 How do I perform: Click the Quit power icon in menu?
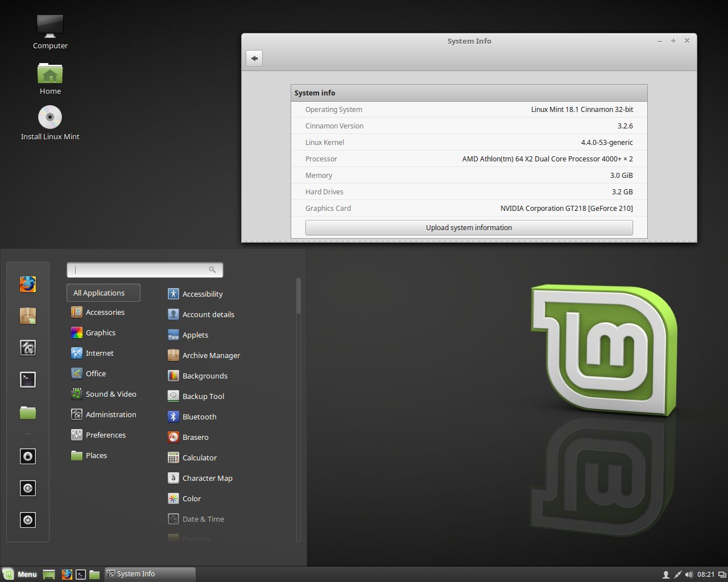click(28, 520)
